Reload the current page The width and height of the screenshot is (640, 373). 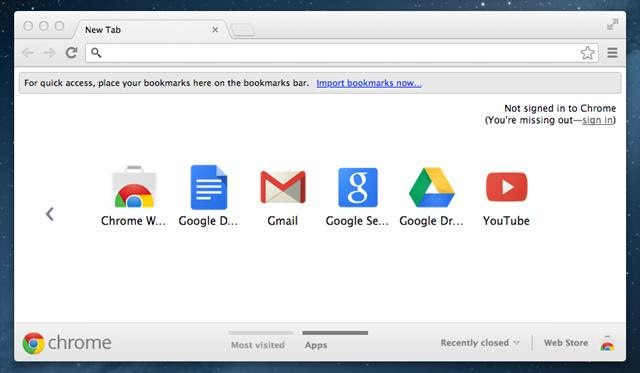[x=71, y=53]
